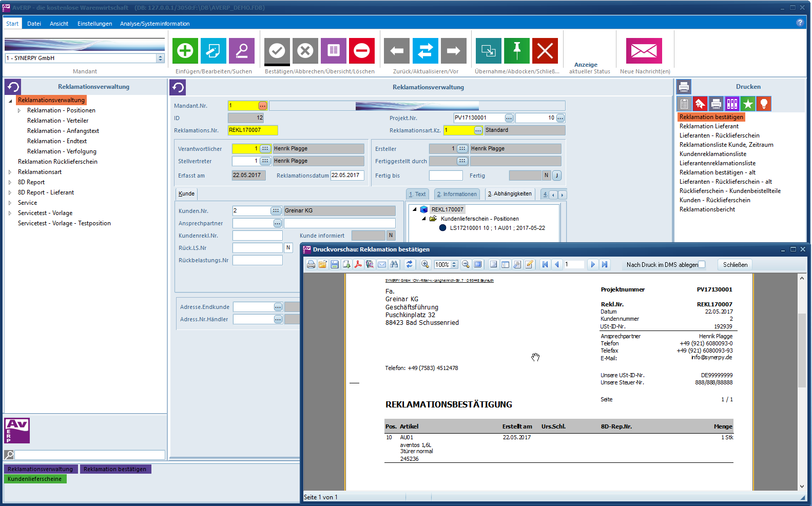Open the Einstellungen menu
This screenshot has width=812, height=506.
point(94,24)
